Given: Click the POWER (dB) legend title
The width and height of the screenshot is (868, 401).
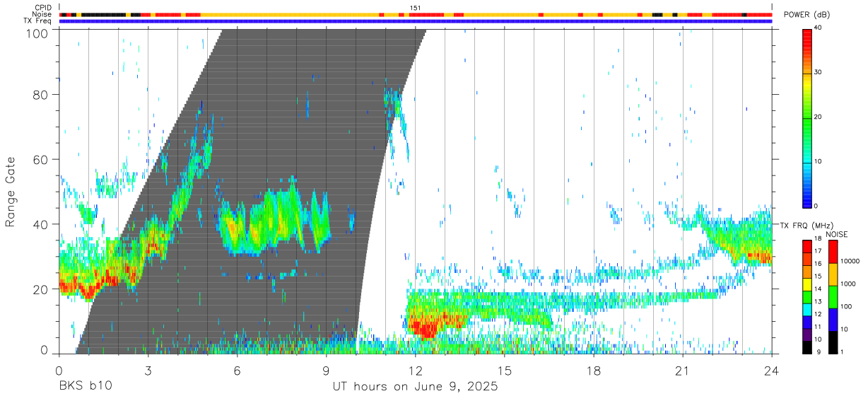Looking at the screenshot, I should pos(807,15).
